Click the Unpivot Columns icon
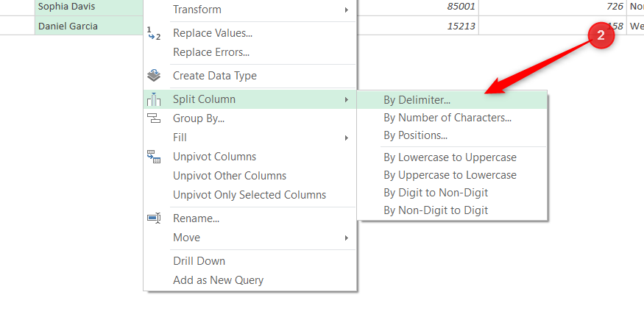Viewport: 644px width, 331px height. (154, 157)
